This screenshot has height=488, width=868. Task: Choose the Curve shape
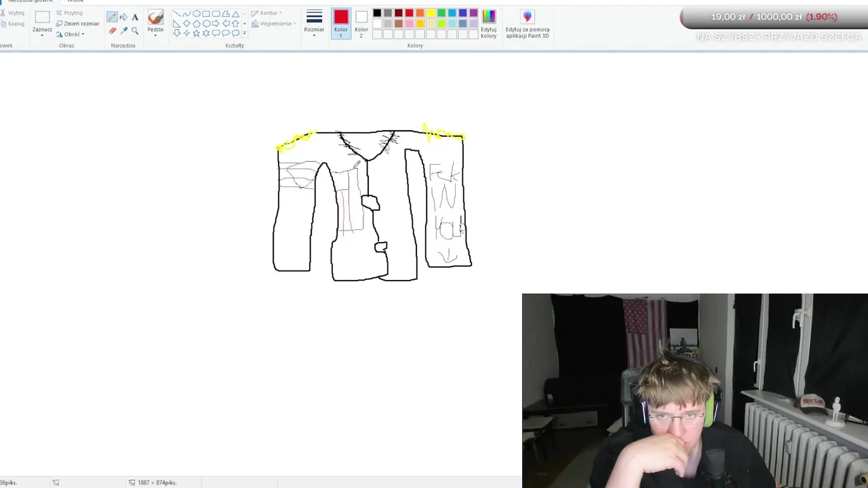(x=186, y=14)
